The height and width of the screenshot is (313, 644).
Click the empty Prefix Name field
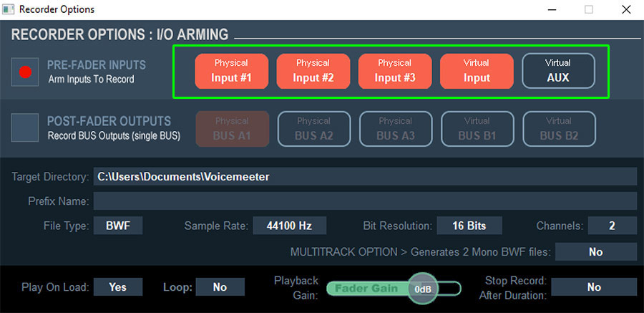pyautogui.click(x=365, y=201)
